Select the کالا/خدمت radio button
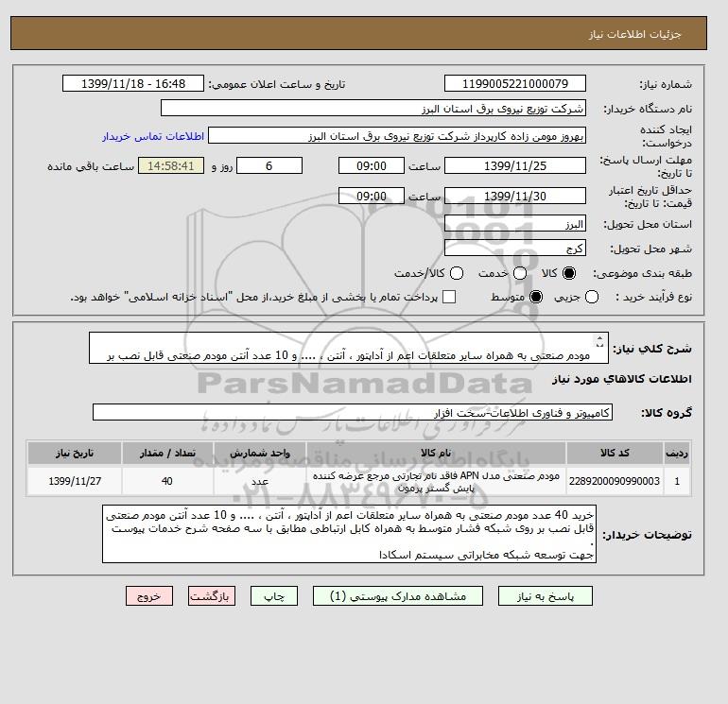This screenshot has width=728, height=704. coord(457,273)
